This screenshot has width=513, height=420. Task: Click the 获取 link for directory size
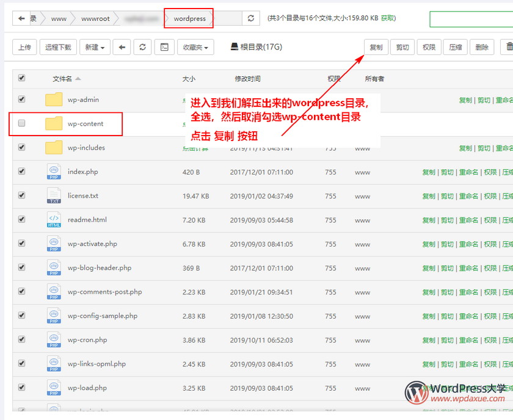point(387,18)
